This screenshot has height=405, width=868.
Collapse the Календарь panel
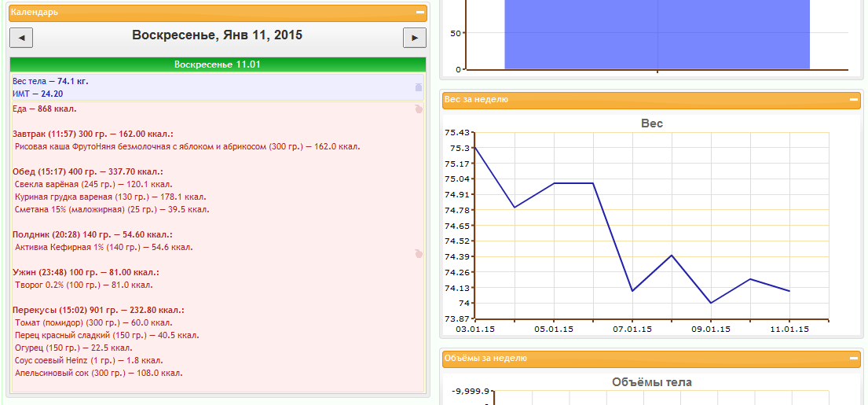click(x=420, y=12)
